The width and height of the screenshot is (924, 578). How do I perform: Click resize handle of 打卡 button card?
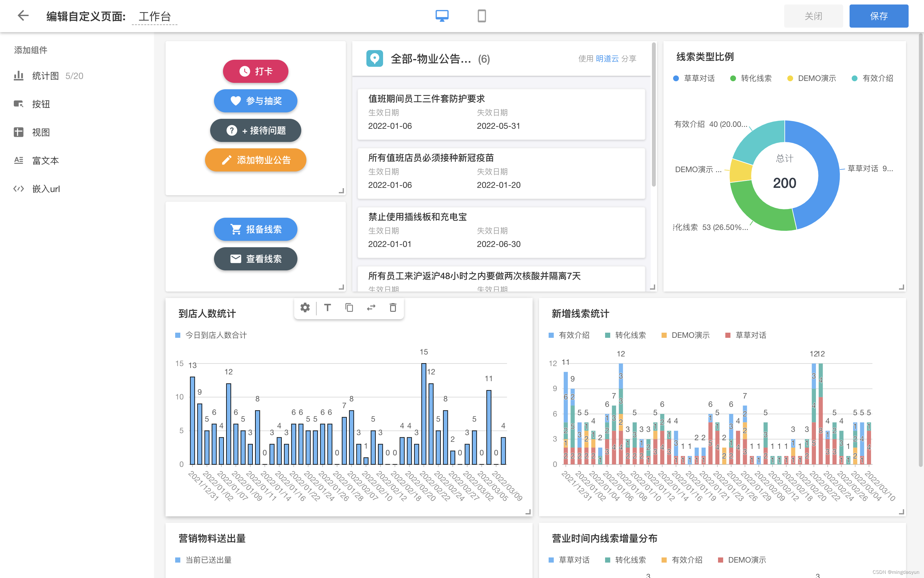[341, 191]
